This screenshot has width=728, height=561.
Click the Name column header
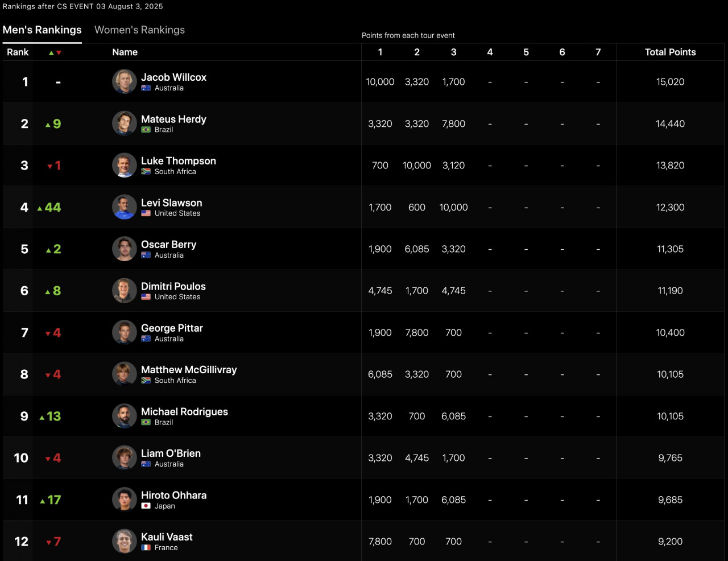point(125,52)
